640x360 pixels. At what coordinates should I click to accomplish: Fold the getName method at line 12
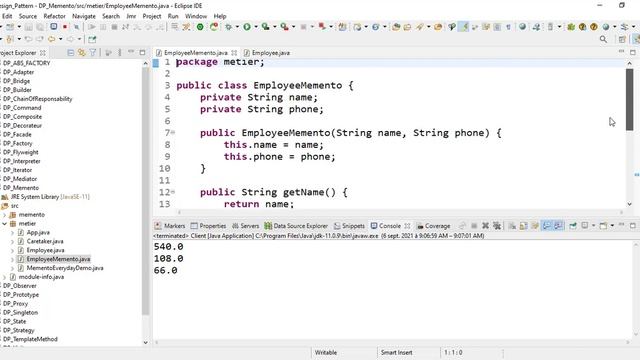point(173,191)
